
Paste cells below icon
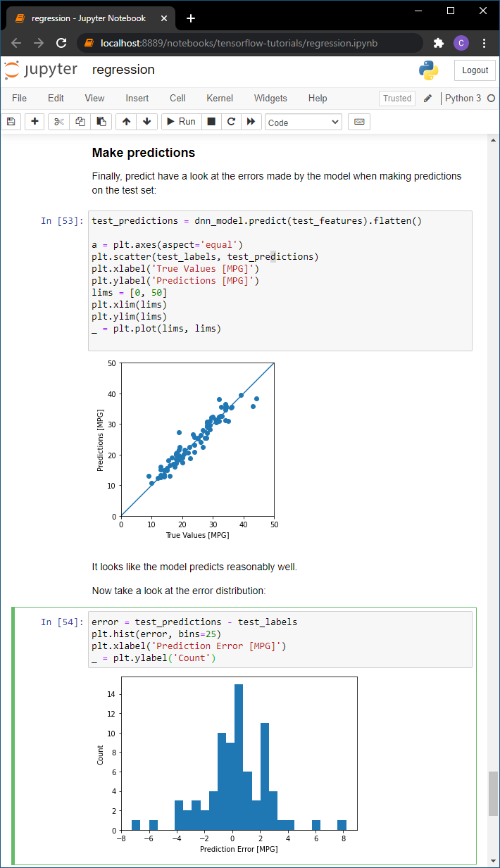coord(101,122)
